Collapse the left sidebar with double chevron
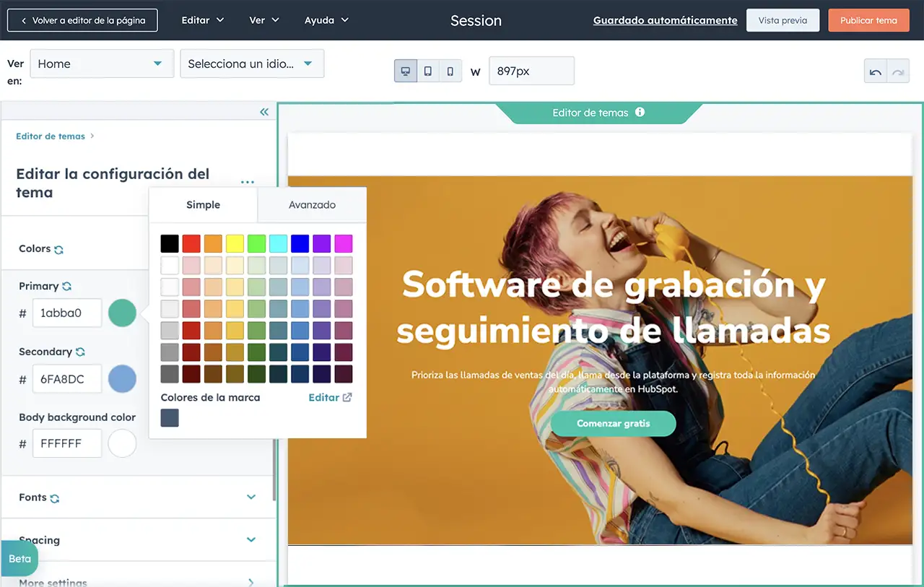 [x=264, y=112]
